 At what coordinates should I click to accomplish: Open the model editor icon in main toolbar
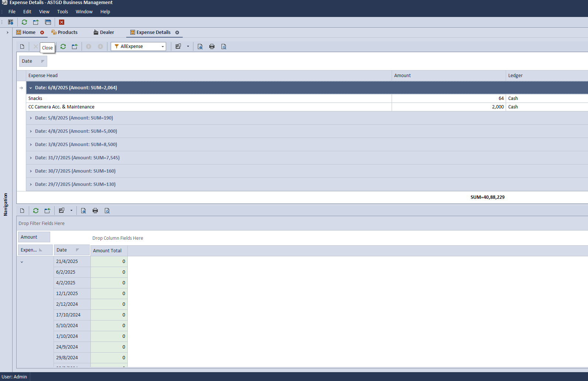[x=11, y=22]
